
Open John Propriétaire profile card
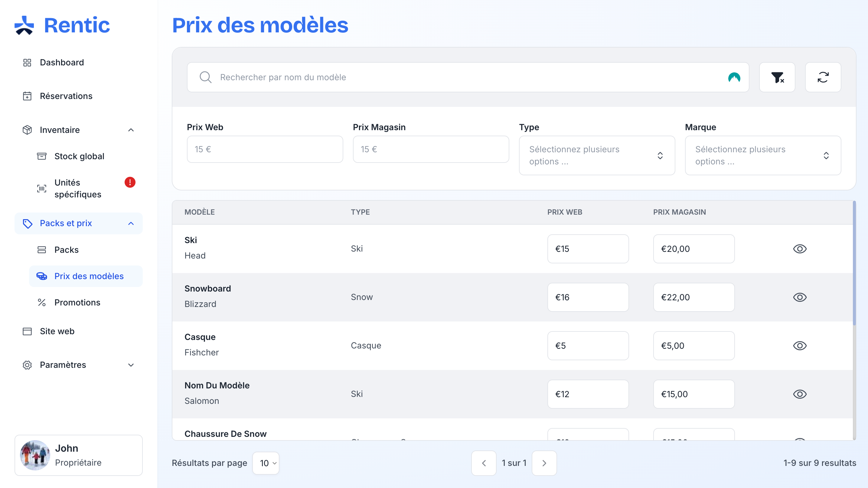tap(79, 455)
